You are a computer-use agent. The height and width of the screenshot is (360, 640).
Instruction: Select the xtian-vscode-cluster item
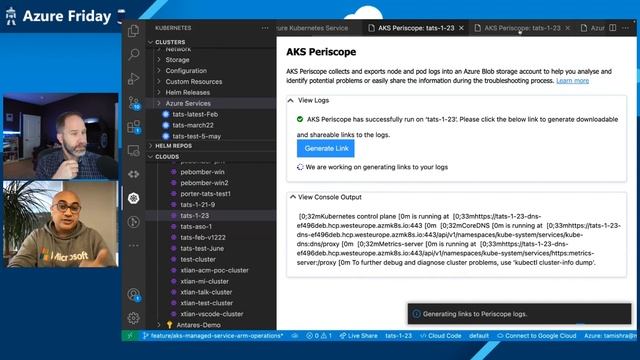(x=211, y=314)
